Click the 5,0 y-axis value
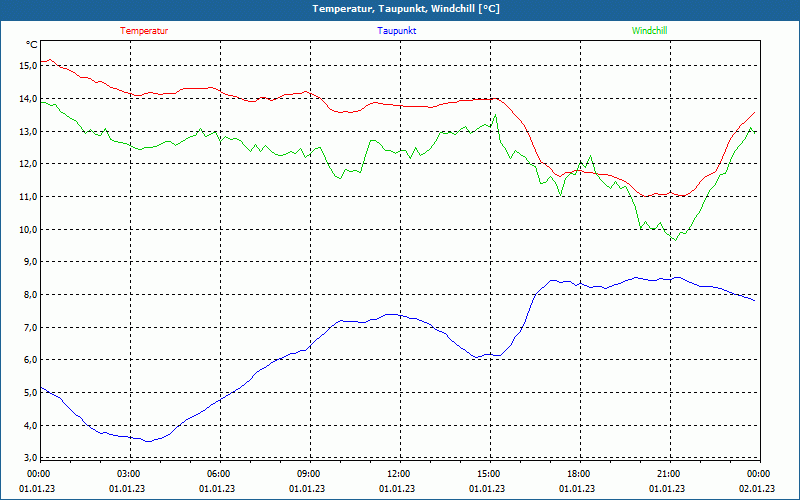Viewport: 800px width, 500px height. pyautogui.click(x=31, y=392)
